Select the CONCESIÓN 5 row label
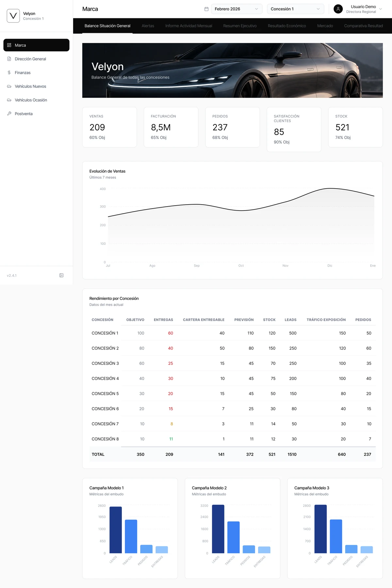The width and height of the screenshot is (392, 588). pyautogui.click(x=105, y=394)
